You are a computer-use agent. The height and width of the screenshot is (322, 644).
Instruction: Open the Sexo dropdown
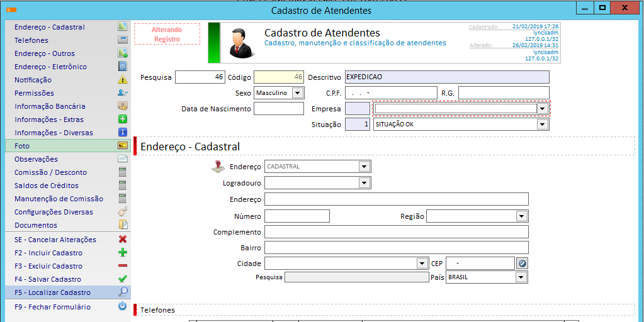coord(297,93)
